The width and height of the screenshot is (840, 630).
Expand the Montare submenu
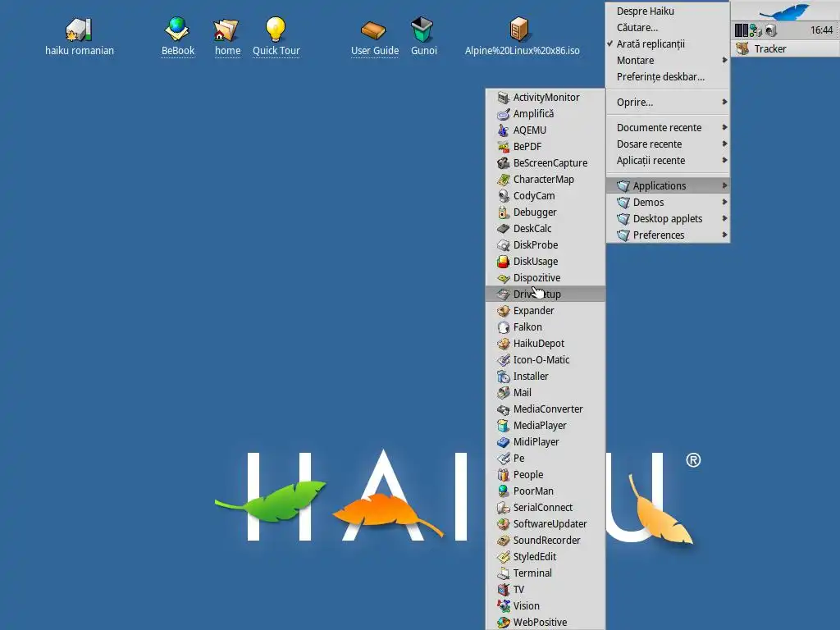click(x=668, y=61)
